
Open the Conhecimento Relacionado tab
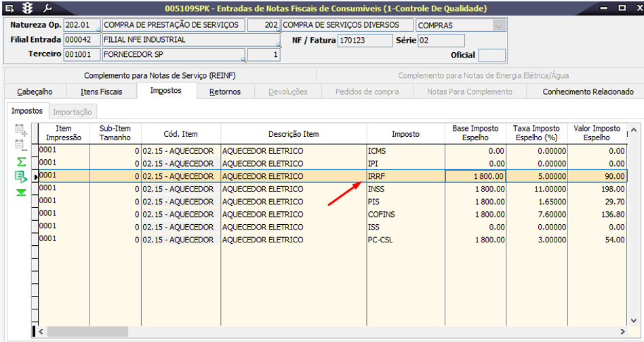coord(588,91)
